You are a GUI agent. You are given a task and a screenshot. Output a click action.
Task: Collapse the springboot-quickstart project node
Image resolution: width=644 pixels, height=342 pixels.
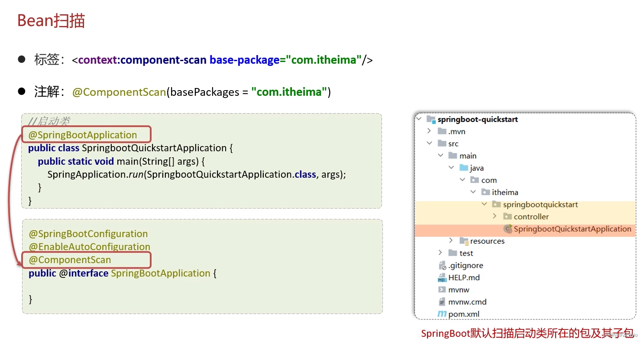418,119
